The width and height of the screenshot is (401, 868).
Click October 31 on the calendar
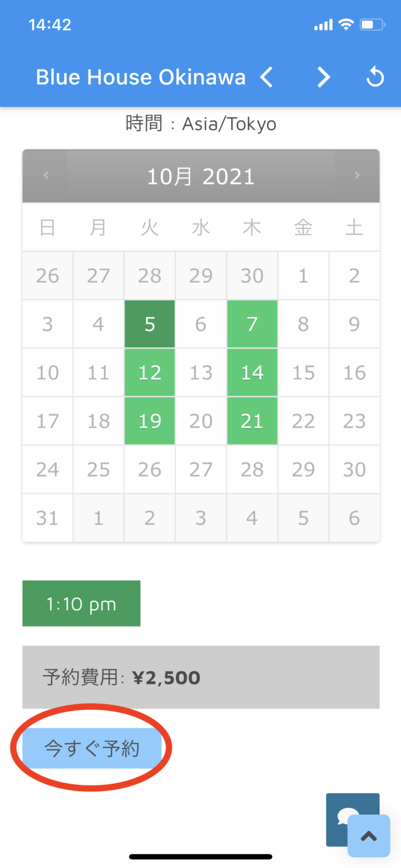click(x=47, y=518)
